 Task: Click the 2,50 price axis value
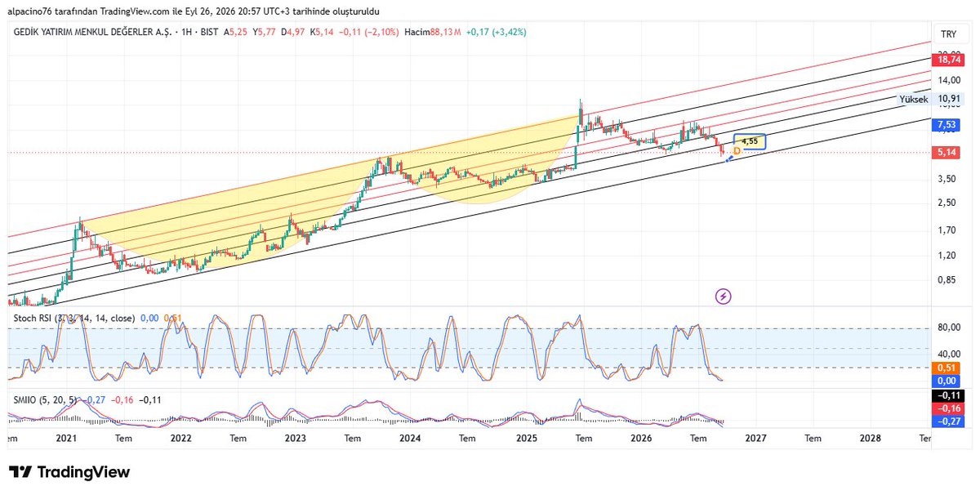pos(947,203)
